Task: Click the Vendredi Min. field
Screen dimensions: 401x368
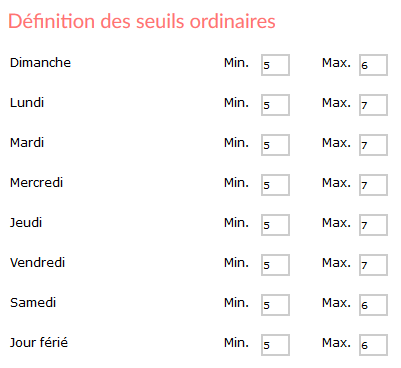Action: pyautogui.click(x=275, y=265)
